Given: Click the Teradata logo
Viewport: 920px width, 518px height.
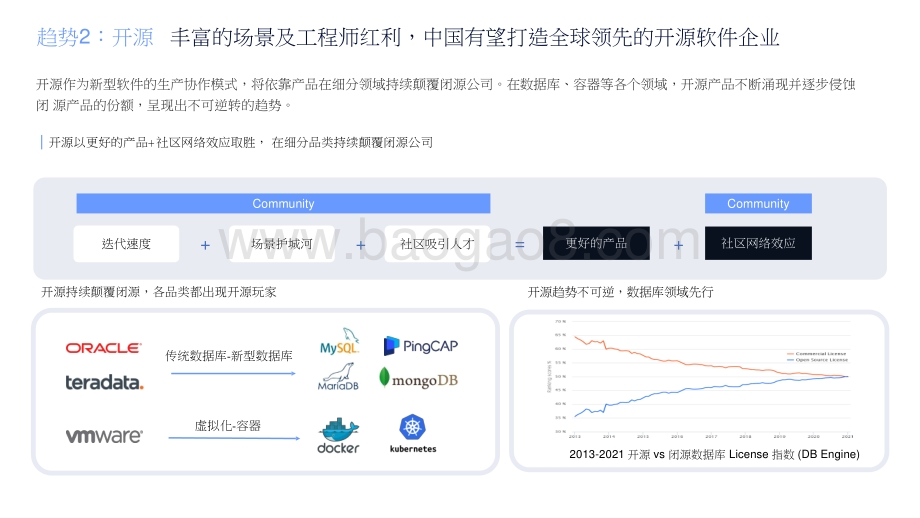Looking at the screenshot, I should (x=104, y=382).
